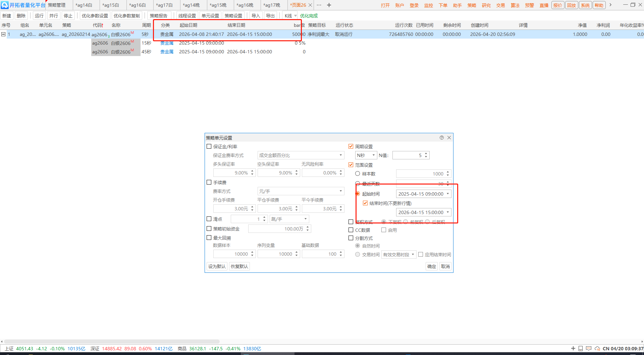The width and height of the screenshot is (644, 355).
Task: Uncheck 结束时间(不更新行情) checkbox
Action: click(365, 203)
